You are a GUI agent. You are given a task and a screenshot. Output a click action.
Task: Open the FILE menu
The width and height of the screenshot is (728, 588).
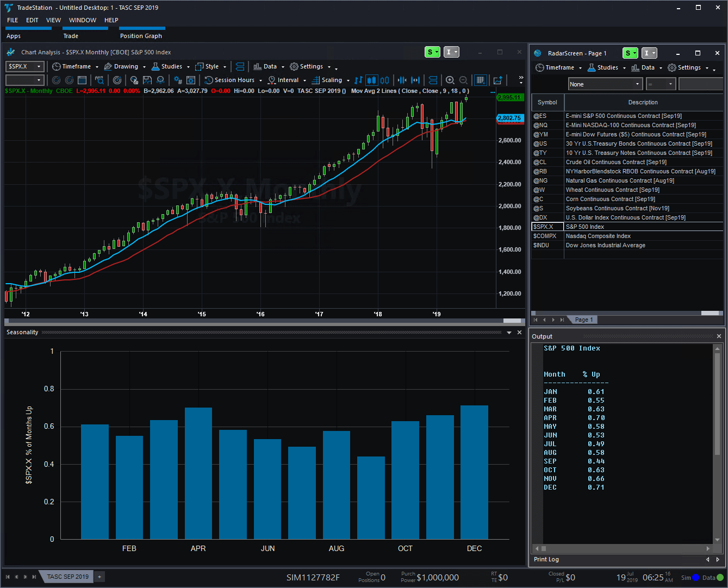coord(13,20)
